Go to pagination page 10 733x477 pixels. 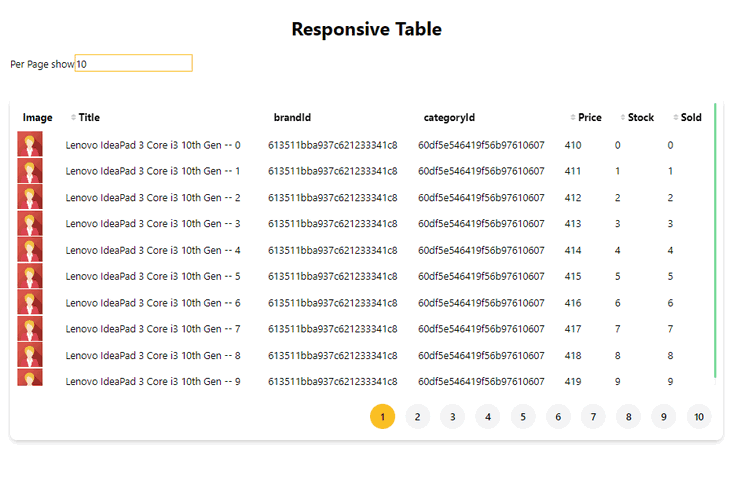pos(699,416)
